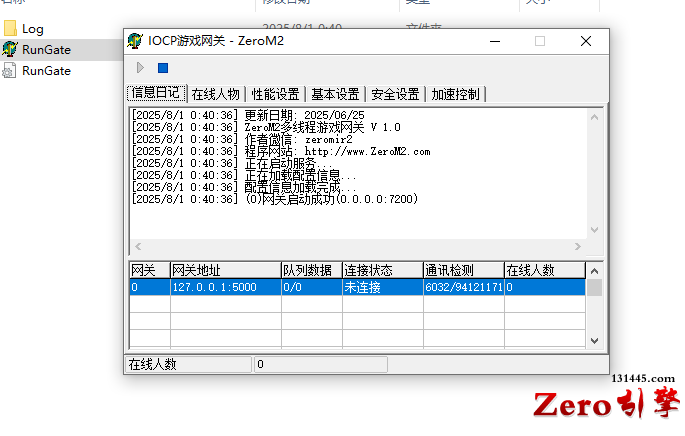
Task: Click the IOCP gateway title bar icon
Action: [x=135, y=41]
